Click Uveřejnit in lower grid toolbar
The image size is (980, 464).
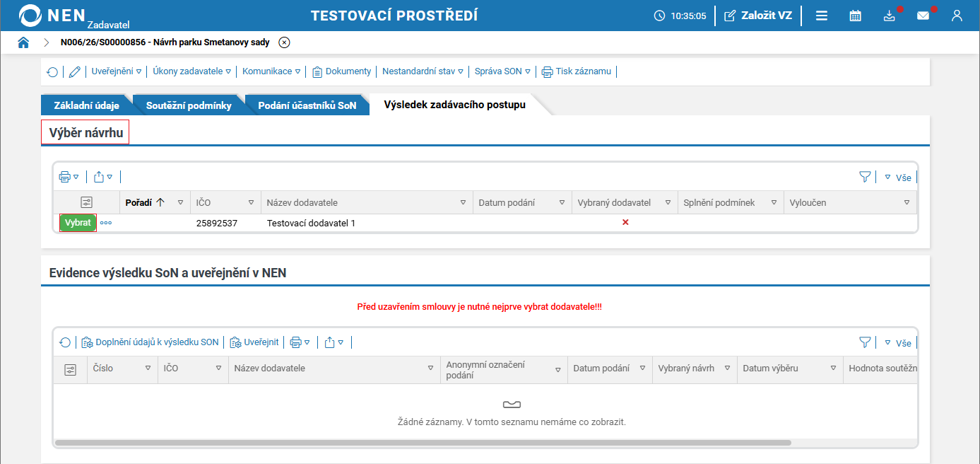254,342
